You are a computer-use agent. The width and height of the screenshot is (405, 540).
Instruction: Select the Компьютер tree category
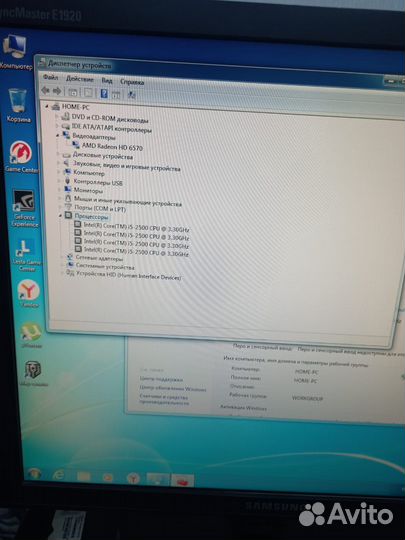(89, 173)
